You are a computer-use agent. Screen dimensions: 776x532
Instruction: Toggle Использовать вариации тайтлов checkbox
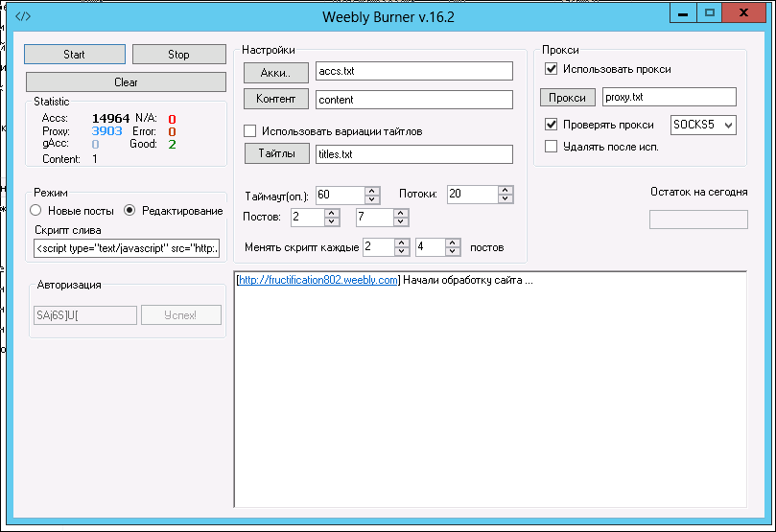(250, 131)
